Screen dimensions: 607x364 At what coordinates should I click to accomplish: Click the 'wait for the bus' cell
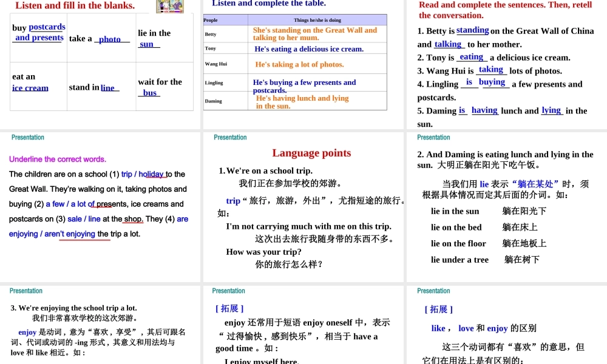164,86
